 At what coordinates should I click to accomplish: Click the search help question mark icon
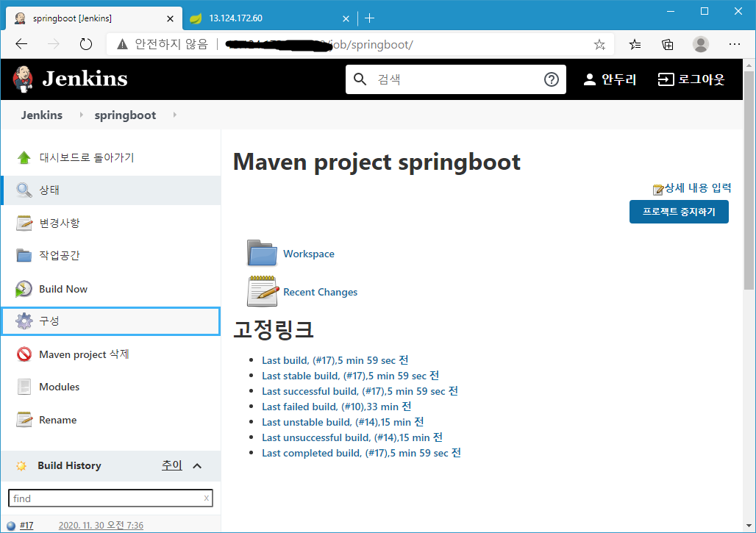551,79
